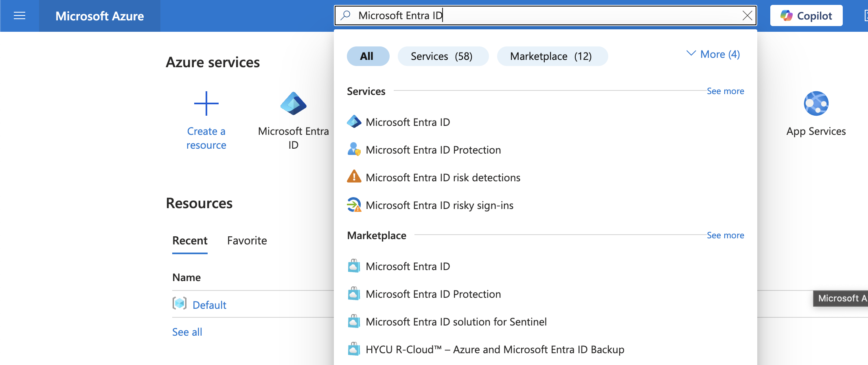Filter results by Marketplace (12)
Image resolution: width=868 pixels, height=365 pixels.
(552, 56)
